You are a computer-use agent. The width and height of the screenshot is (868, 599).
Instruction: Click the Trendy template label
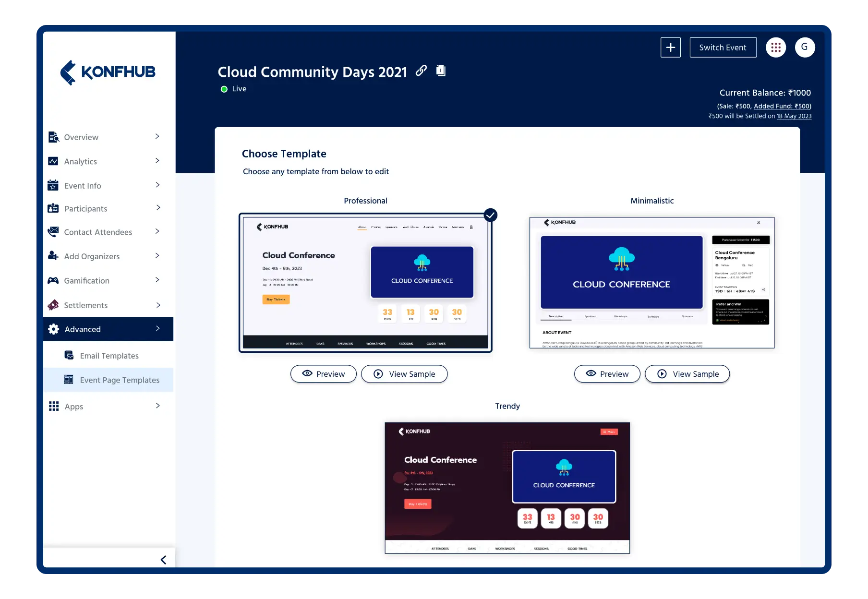[507, 406]
